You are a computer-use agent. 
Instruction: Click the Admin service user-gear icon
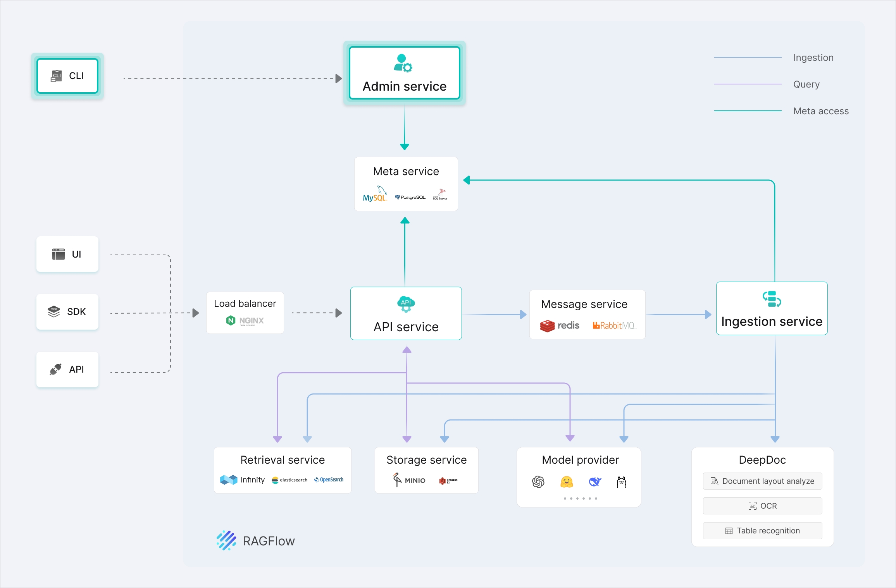click(x=403, y=64)
